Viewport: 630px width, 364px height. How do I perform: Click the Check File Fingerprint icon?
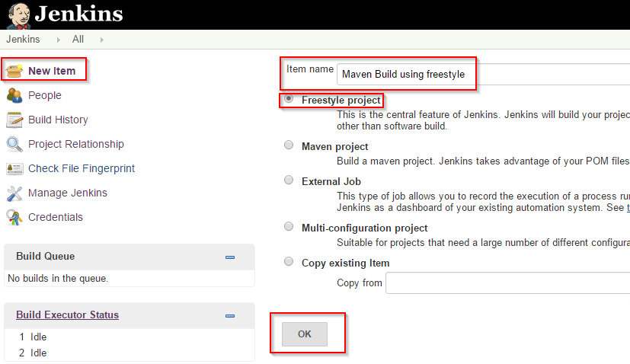(x=14, y=169)
